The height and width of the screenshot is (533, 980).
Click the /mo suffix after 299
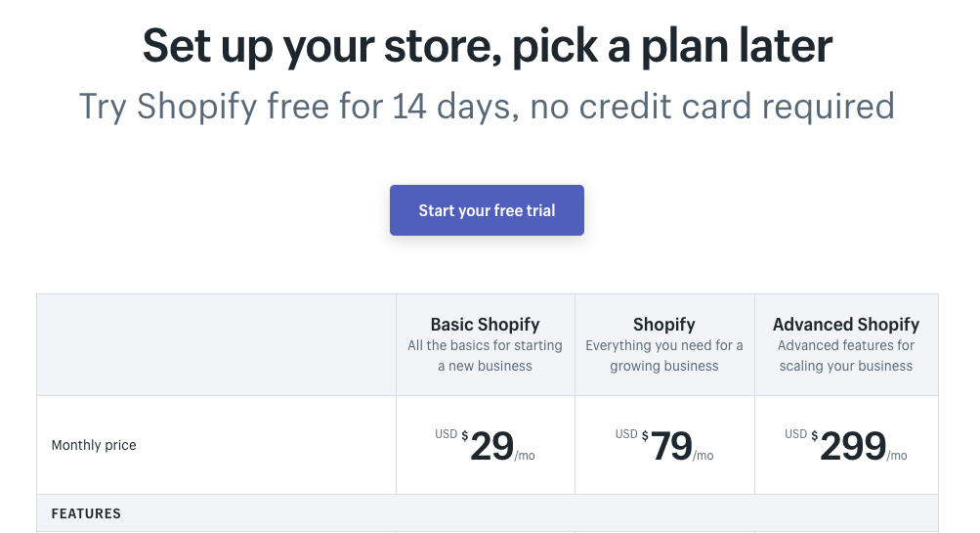click(898, 456)
